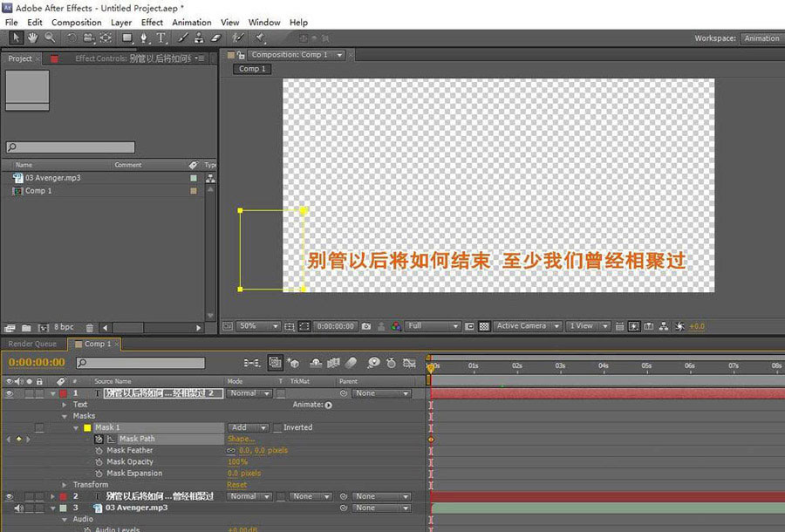
Task: Hide layer 1 using its eye toggle
Action: 7,393
